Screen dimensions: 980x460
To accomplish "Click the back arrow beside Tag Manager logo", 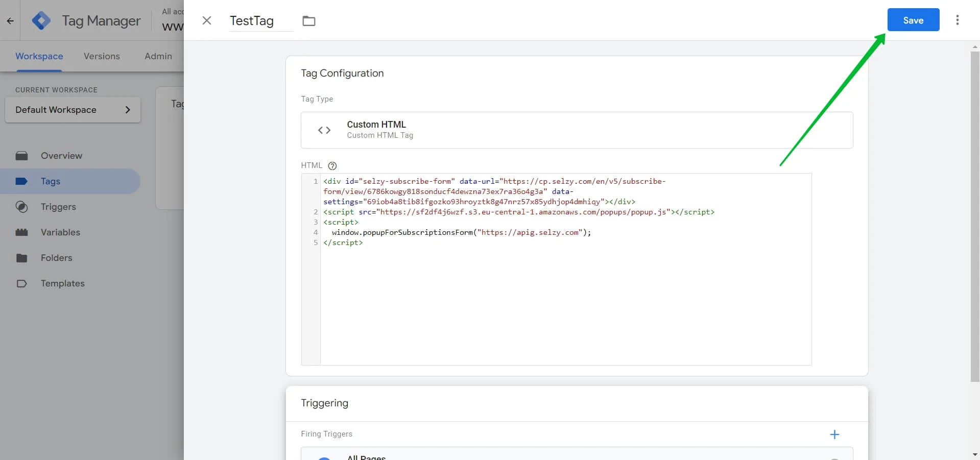I will tap(10, 21).
